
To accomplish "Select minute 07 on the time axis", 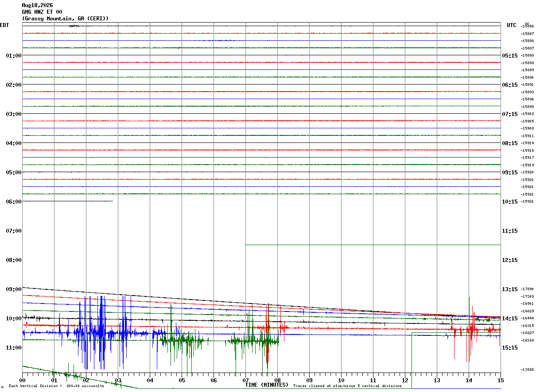I will click(x=246, y=380).
